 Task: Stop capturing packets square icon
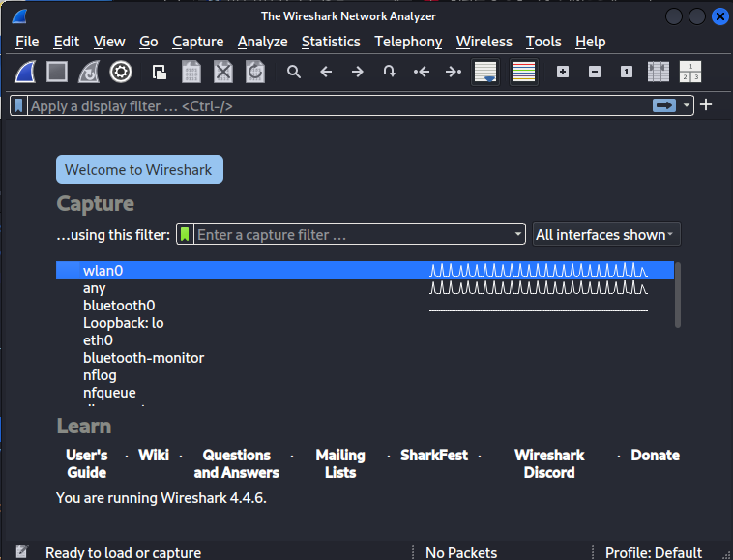pyautogui.click(x=57, y=72)
